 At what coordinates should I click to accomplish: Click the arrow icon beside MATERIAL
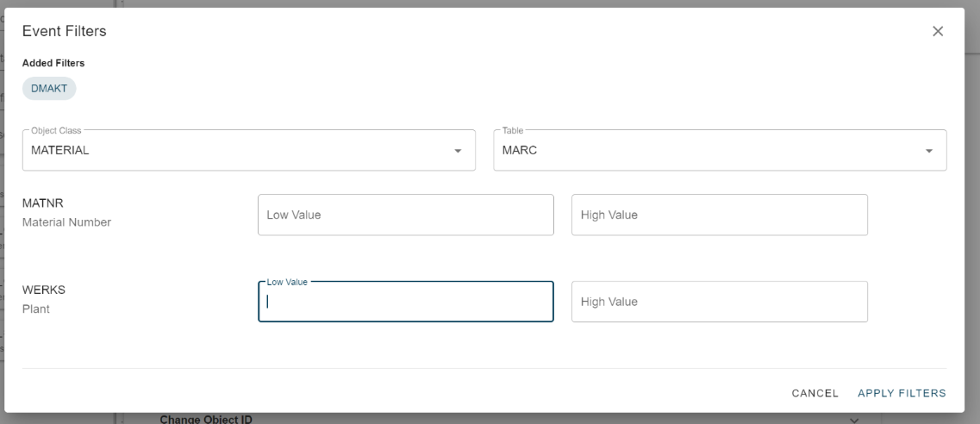458,151
